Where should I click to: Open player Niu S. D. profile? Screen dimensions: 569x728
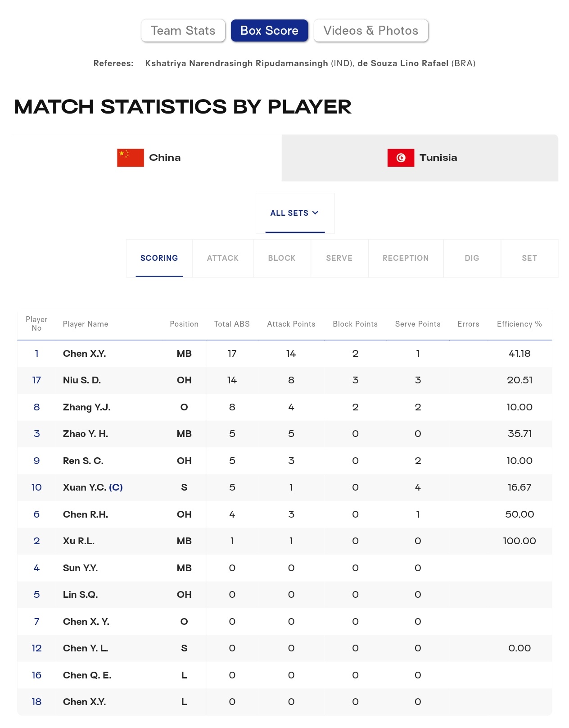pyautogui.click(x=82, y=380)
